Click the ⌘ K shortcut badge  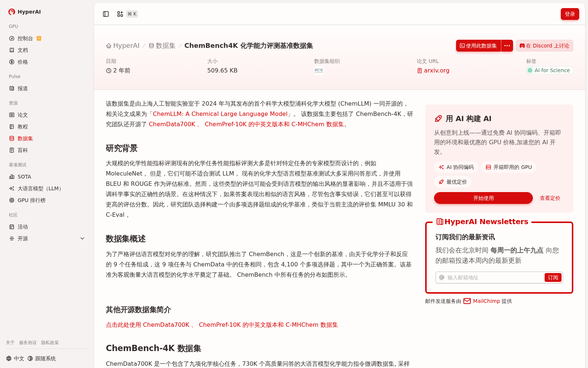click(x=132, y=14)
